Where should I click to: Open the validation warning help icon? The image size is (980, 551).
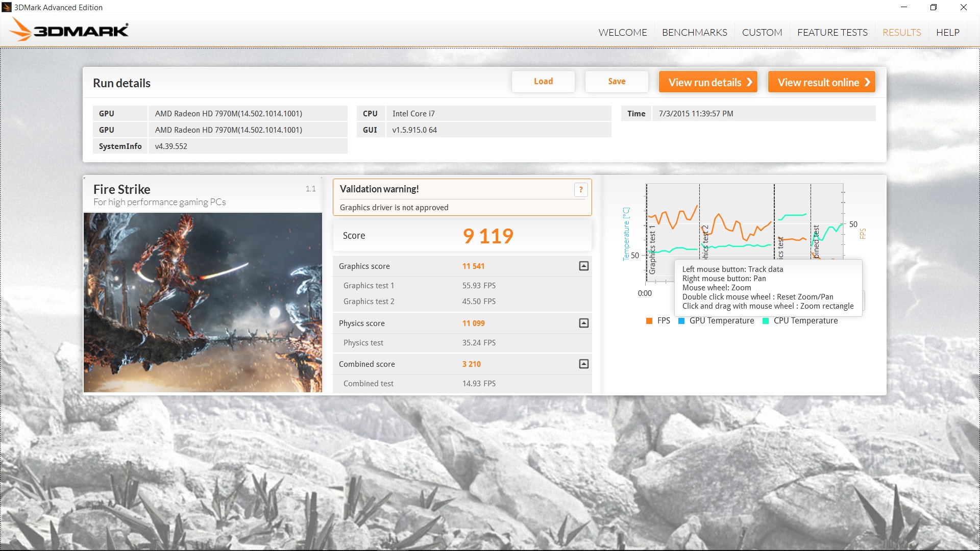coord(581,190)
